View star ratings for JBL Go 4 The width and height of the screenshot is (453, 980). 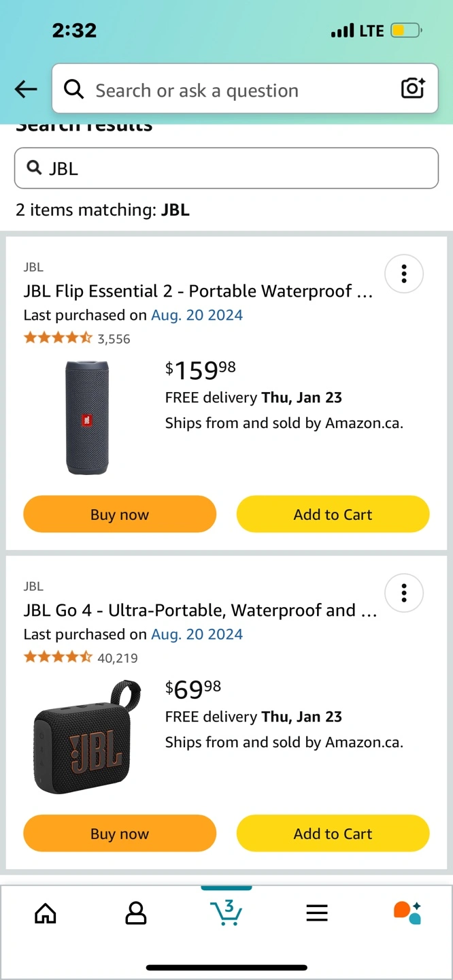[x=58, y=657]
